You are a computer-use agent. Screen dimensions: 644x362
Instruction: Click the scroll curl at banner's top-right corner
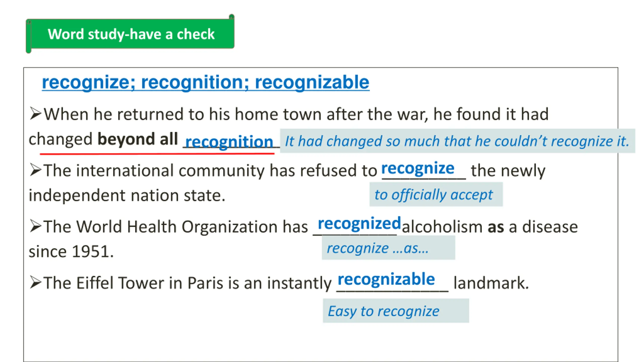231,17
